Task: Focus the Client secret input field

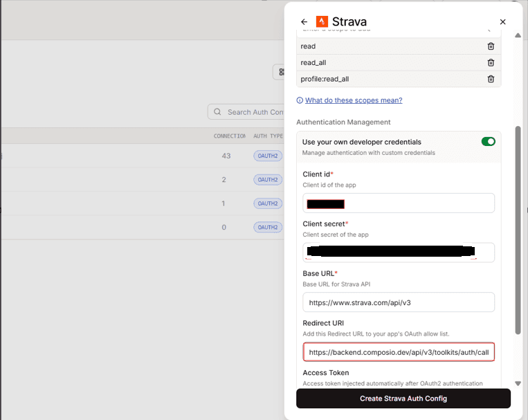Action: (399, 253)
